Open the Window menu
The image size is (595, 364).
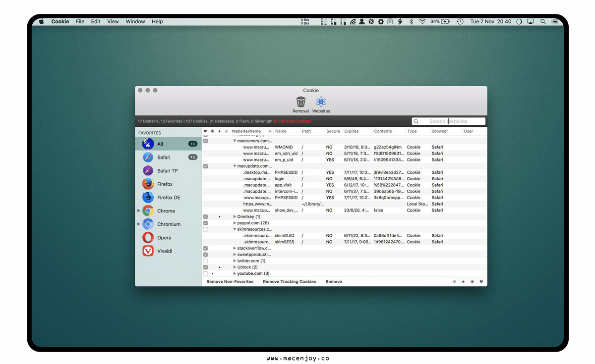(135, 22)
